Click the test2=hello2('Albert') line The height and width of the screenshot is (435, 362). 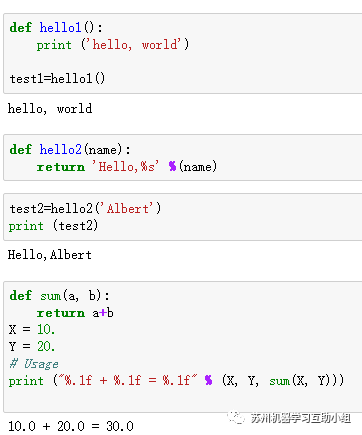tap(85, 209)
